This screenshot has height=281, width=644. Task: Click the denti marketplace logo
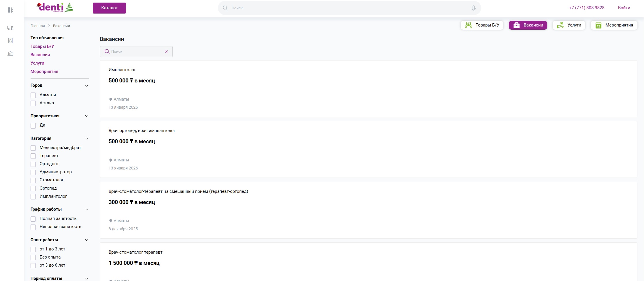point(55,7)
